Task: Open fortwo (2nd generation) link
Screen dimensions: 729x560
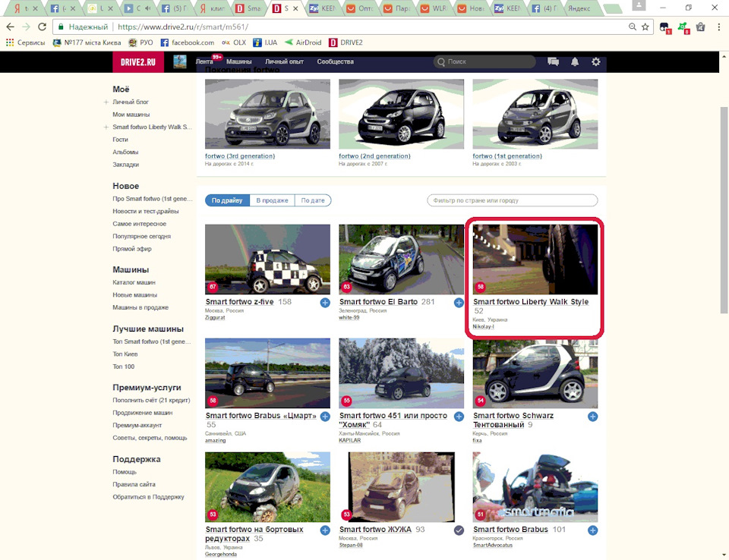Action: 374,156
